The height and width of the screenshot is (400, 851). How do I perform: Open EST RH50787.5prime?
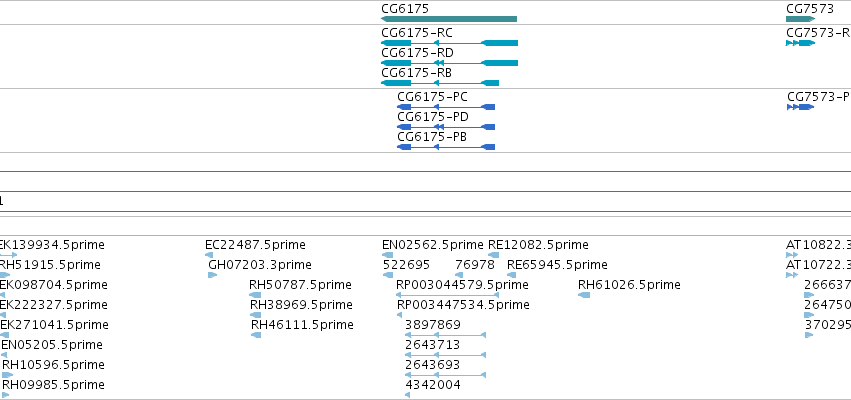pyautogui.click(x=300, y=285)
